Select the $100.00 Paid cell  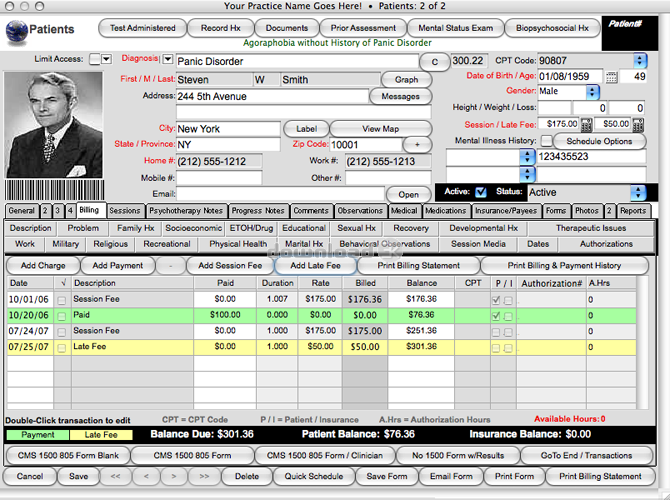[x=225, y=315]
